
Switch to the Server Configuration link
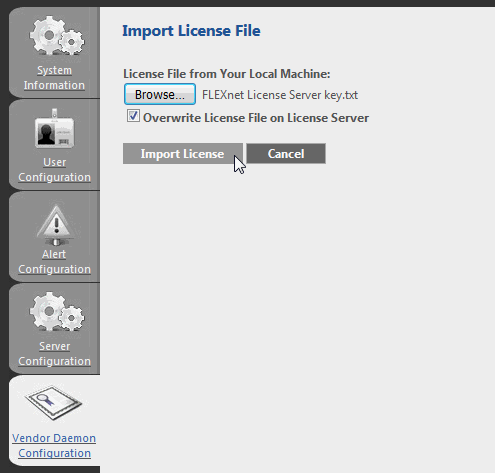(54, 354)
